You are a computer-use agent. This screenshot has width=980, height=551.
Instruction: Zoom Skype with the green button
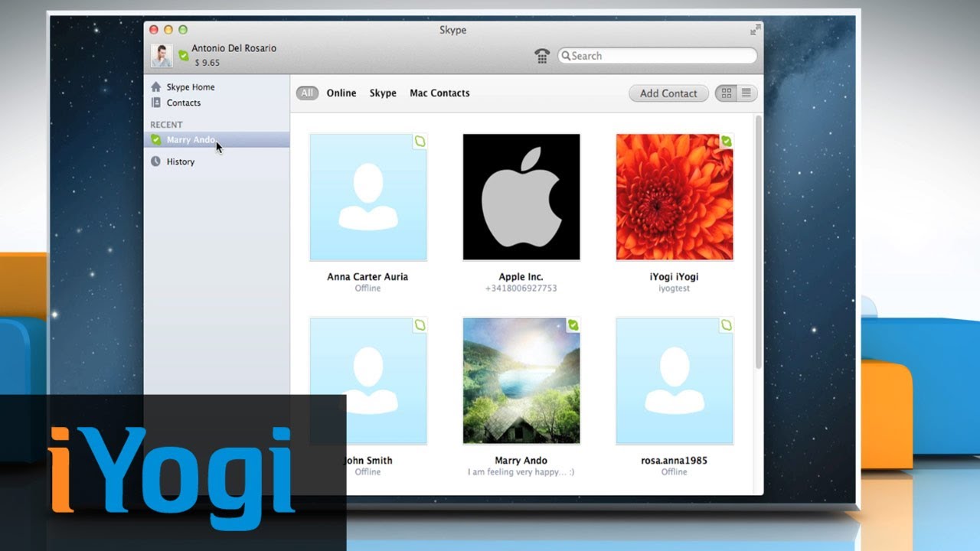(x=183, y=30)
